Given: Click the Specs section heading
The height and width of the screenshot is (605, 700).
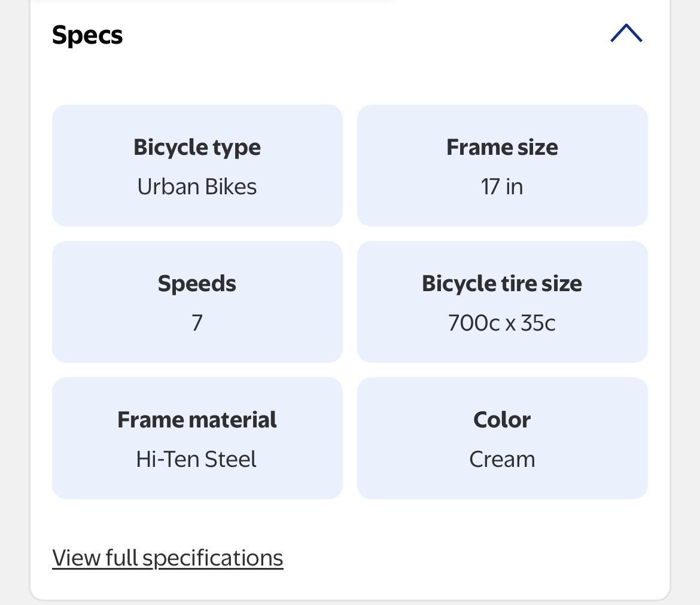Looking at the screenshot, I should (x=87, y=35).
